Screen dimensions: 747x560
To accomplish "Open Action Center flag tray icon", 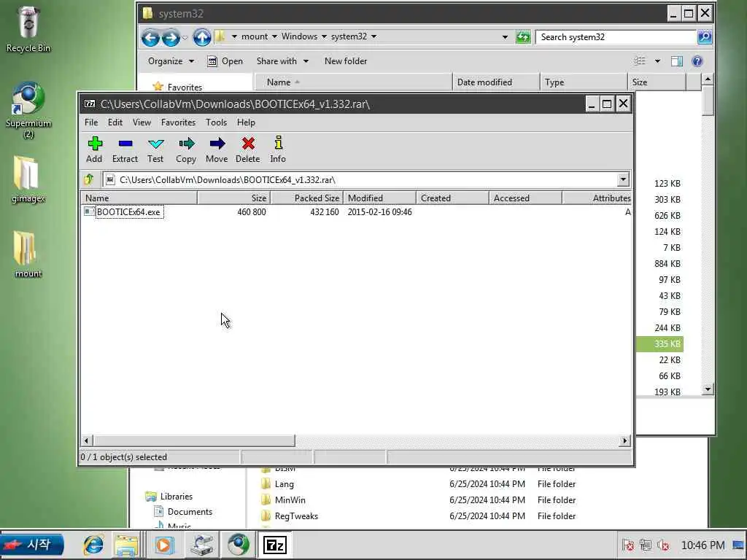I will click(x=628, y=545).
